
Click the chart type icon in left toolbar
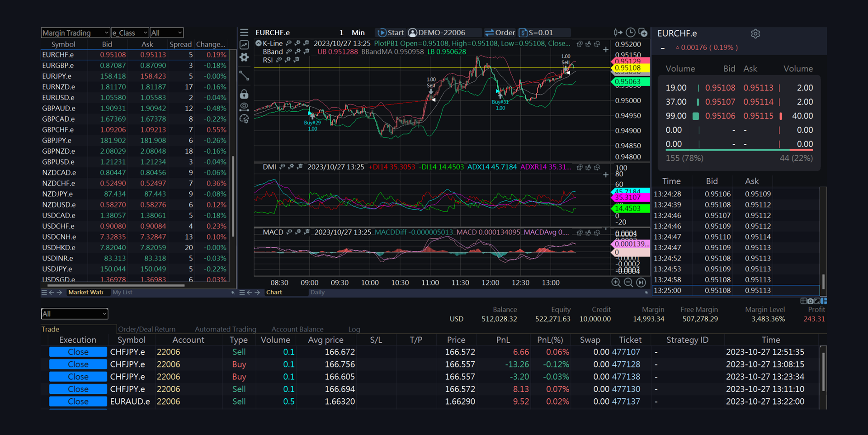click(x=244, y=45)
